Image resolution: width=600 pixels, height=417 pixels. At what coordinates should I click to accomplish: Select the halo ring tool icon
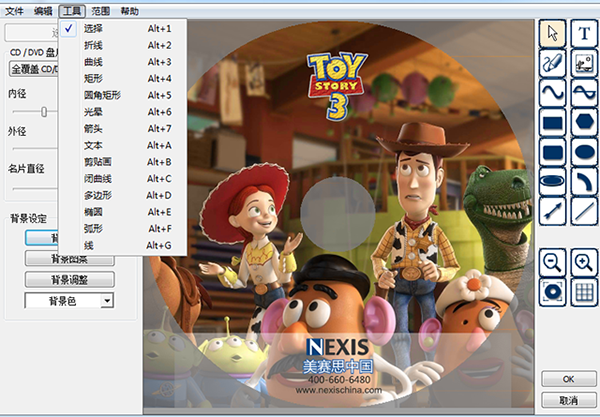point(552,181)
